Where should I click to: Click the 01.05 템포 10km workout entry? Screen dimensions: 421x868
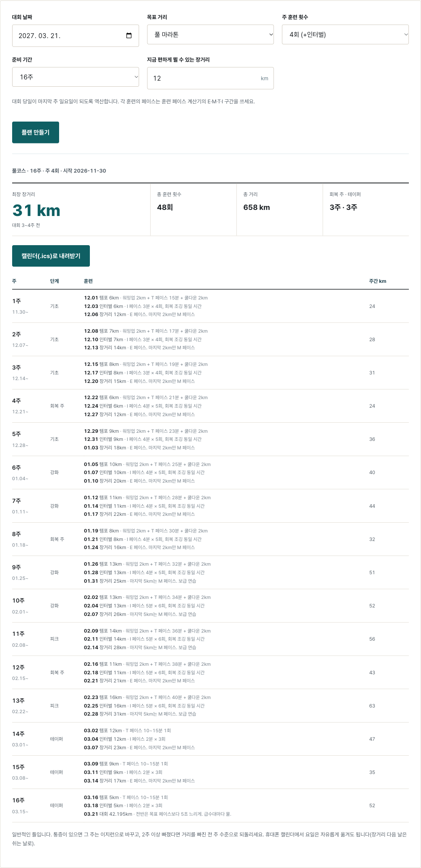[147, 464]
